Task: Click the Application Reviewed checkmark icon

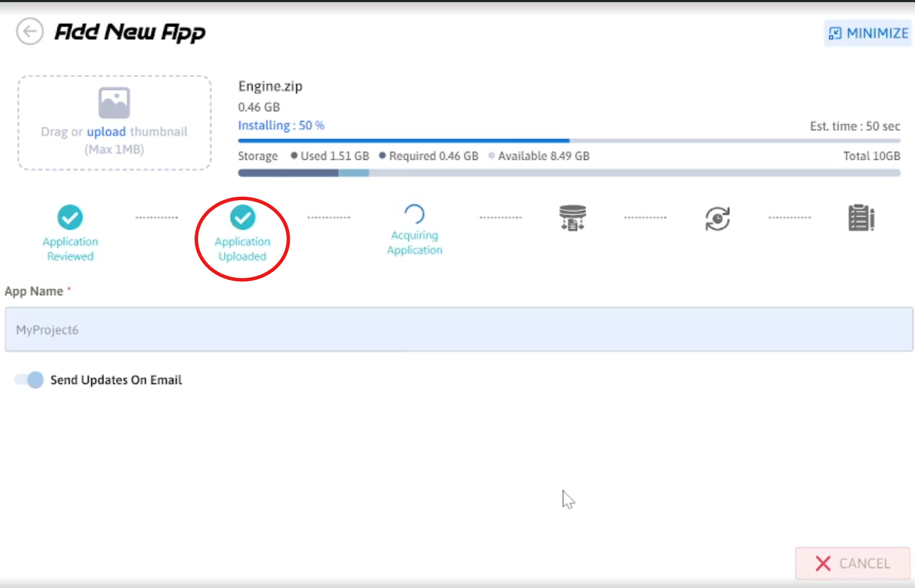Action: (70, 218)
